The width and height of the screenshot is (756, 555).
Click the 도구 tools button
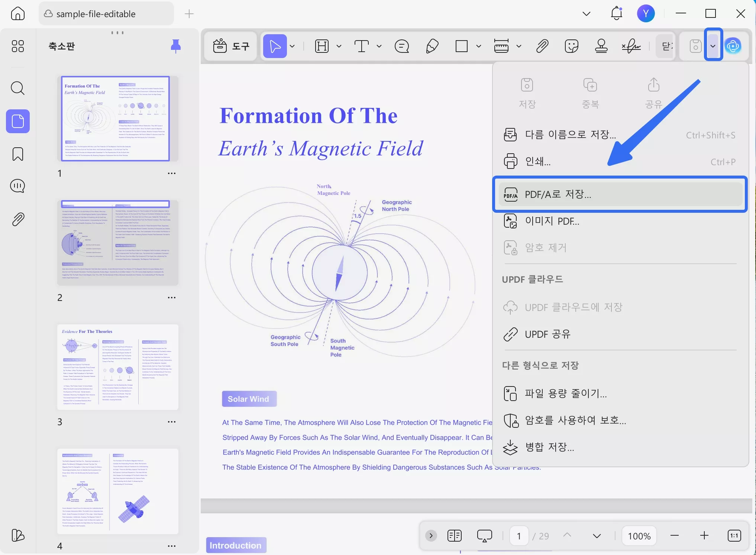(x=230, y=46)
